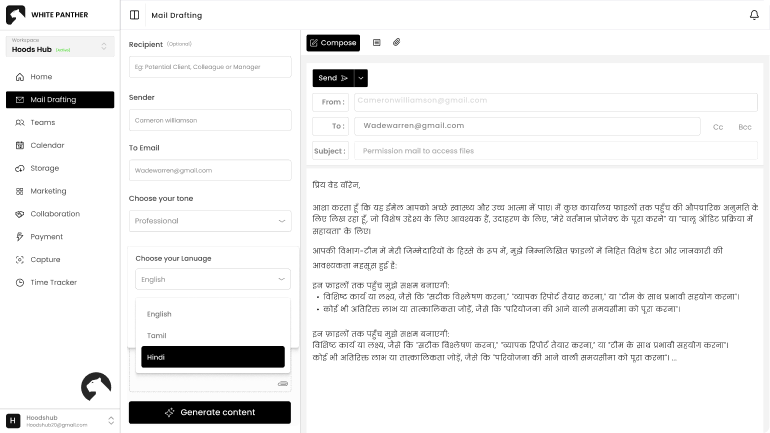This screenshot has height=433, width=770.
Task: Expand the Hoods Hub workspace switcher
Action: 104,46
